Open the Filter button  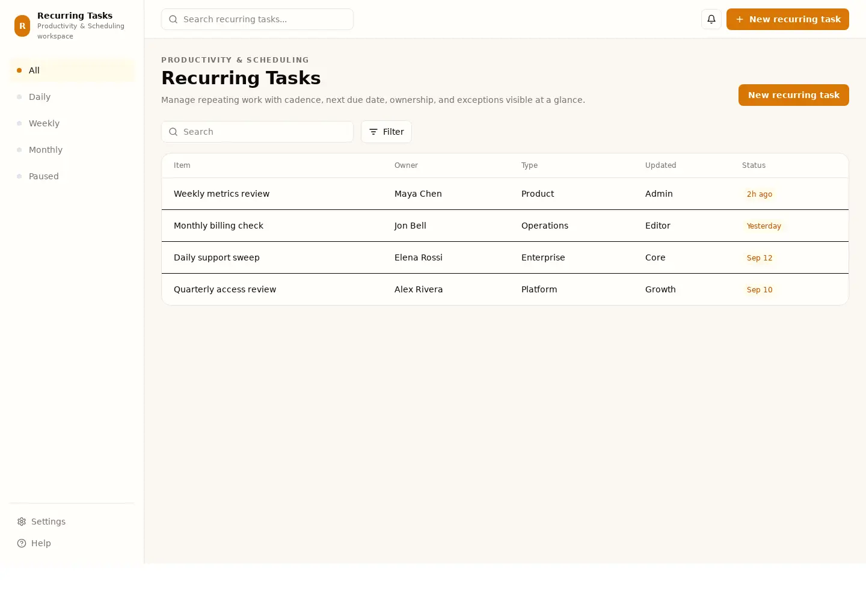[x=386, y=132]
